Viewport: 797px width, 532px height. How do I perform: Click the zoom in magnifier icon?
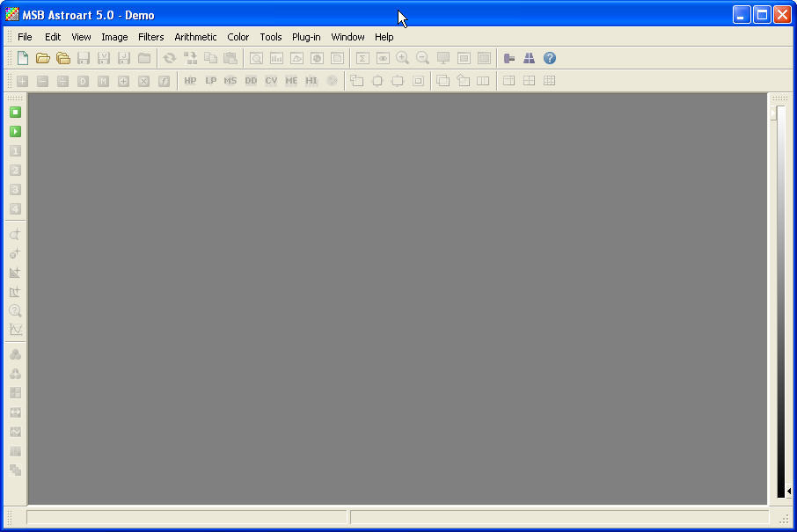coord(403,59)
